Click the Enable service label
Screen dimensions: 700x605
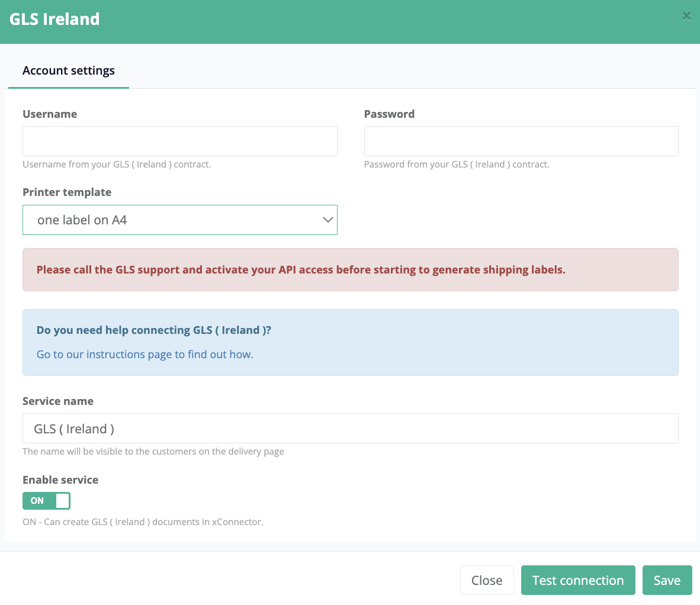[x=60, y=480]
